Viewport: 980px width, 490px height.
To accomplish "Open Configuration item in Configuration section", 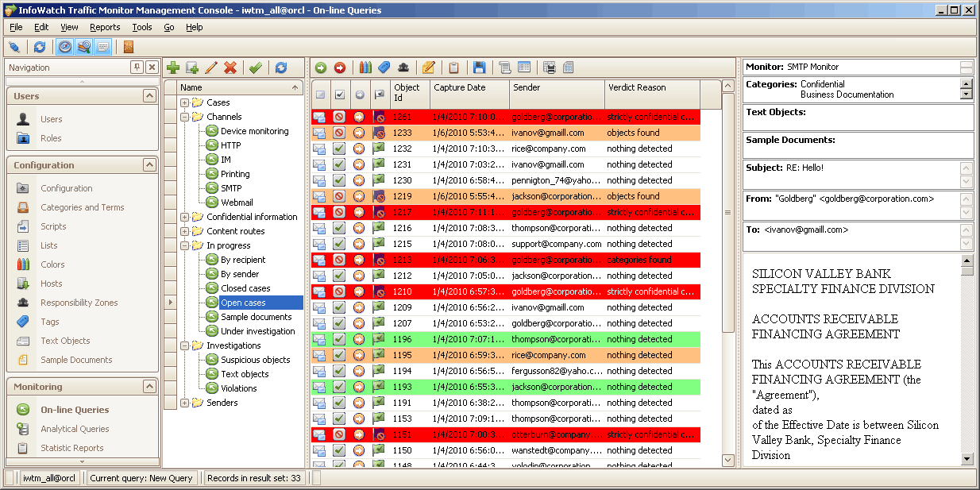I will pos(67,188).
